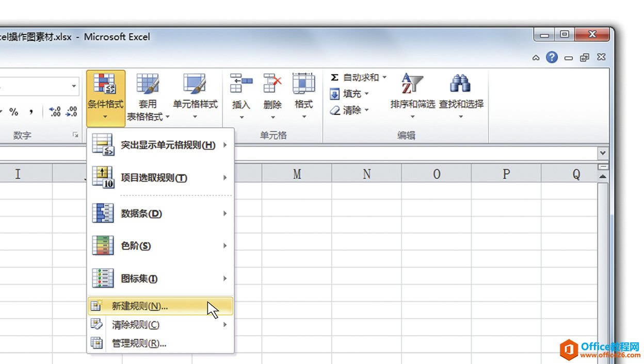Select column N header
The image size is (644, 364).
tap(367, 174)
